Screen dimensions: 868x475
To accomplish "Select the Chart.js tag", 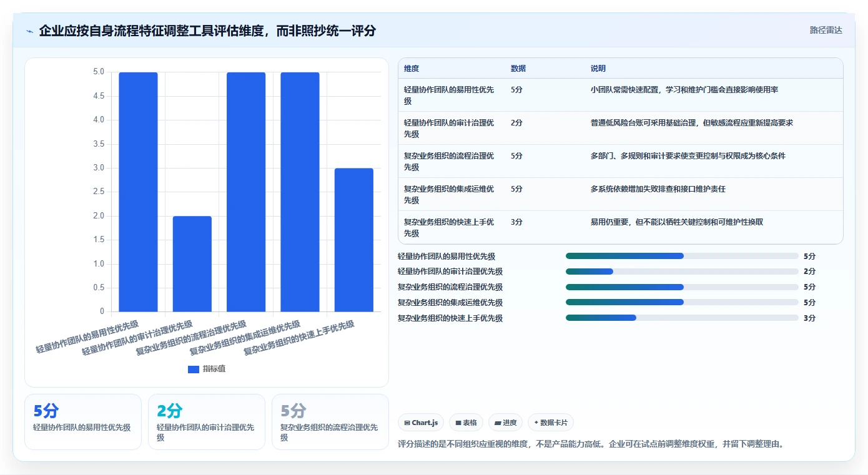I will tap(421, 423).
